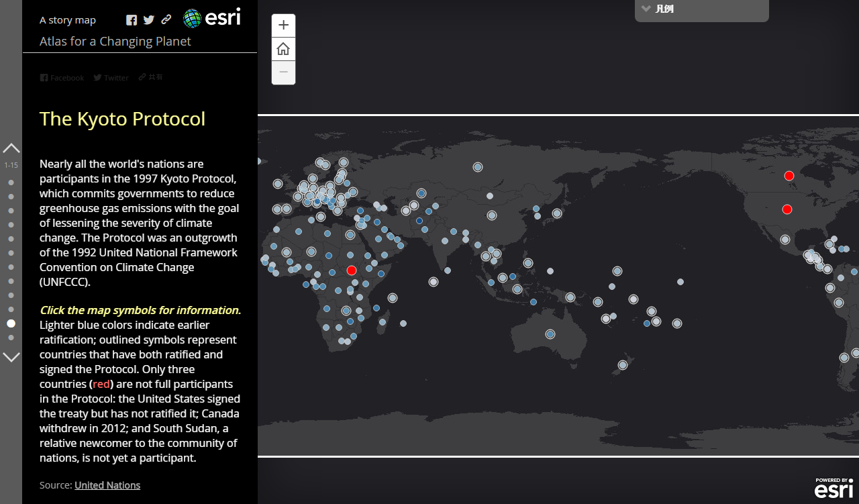Go to the next story section arrow

point(11,357)
